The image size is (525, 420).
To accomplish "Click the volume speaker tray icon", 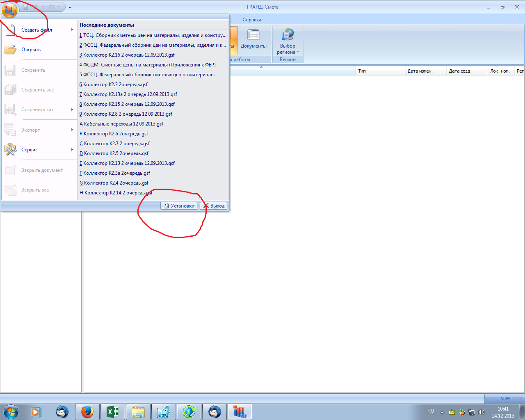I will [x=481, y=412].
